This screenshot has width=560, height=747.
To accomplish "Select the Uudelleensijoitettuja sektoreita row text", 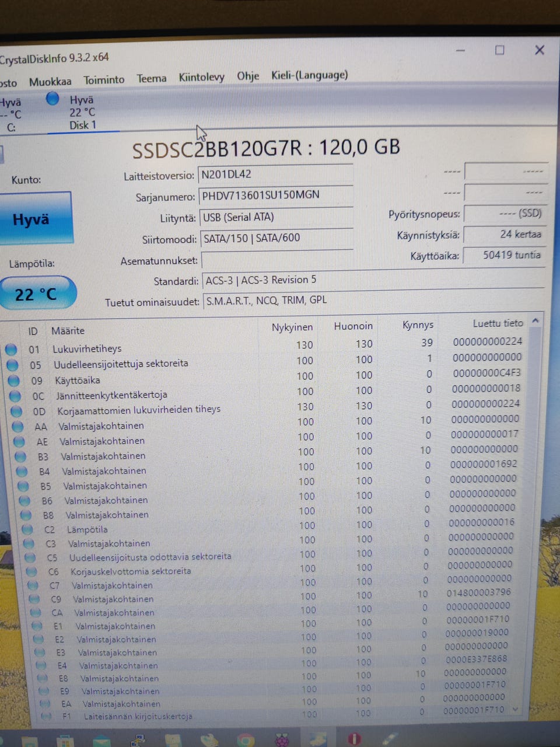I will pos(121,364).
